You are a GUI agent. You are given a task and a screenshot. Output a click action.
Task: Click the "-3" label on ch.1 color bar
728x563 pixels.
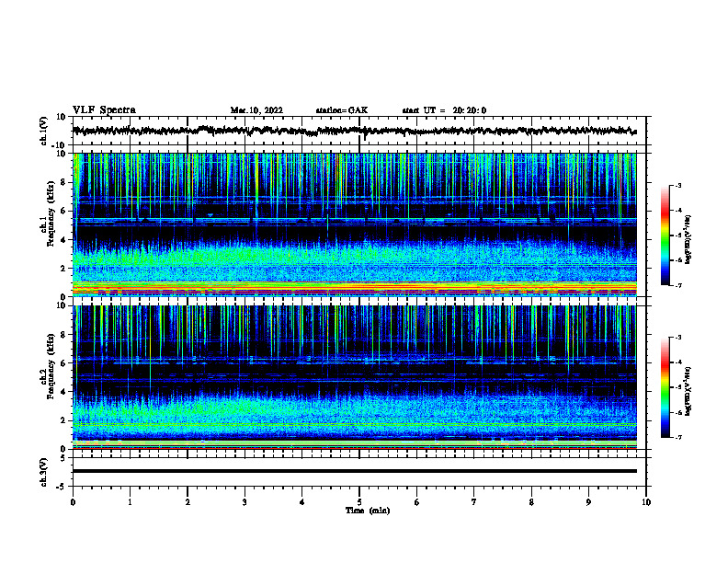click(x=677, y=185)
